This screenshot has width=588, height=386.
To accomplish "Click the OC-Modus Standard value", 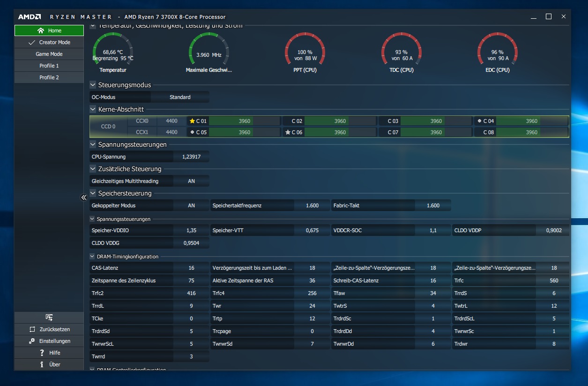I will (180, 97).
